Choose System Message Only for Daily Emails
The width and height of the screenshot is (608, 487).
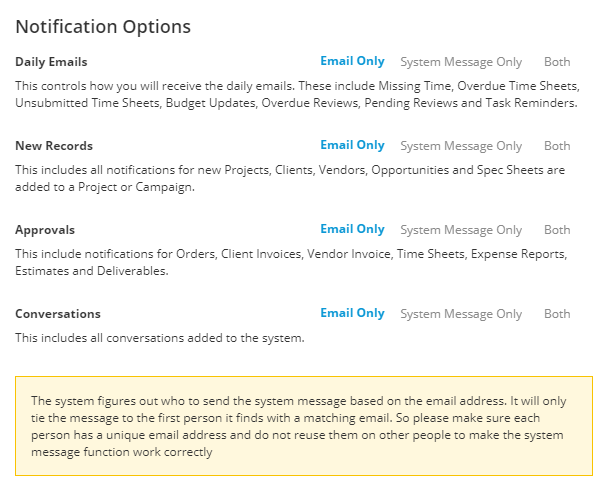click(x=461, y=62)
